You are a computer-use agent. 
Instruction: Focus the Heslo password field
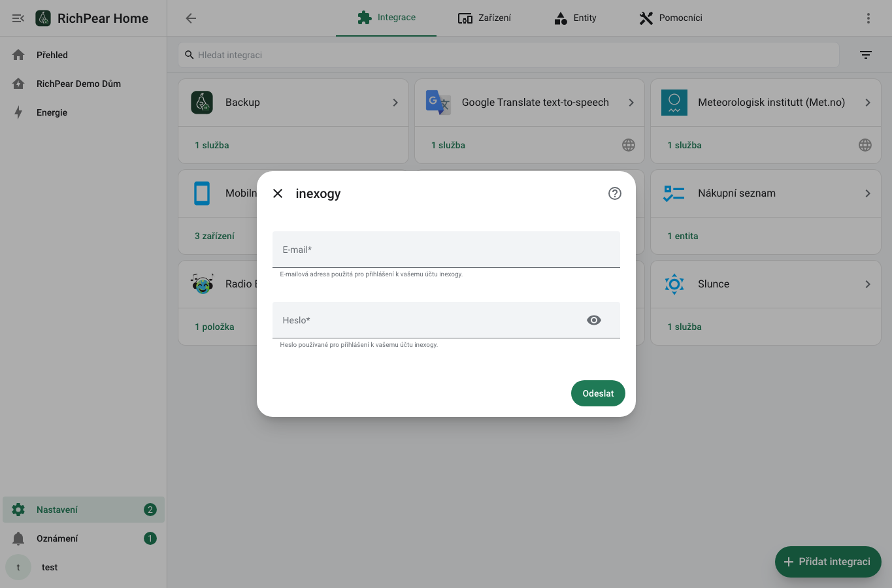point(446,320)
